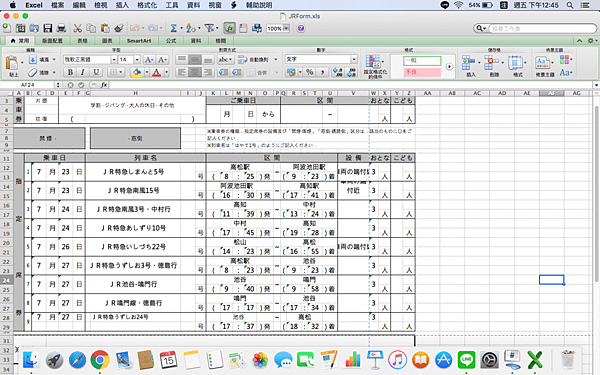The width and height of the screenshot is (600, 375).
Task: Open the 插入 menu in menu bar
Action: [x=122, y=5]
